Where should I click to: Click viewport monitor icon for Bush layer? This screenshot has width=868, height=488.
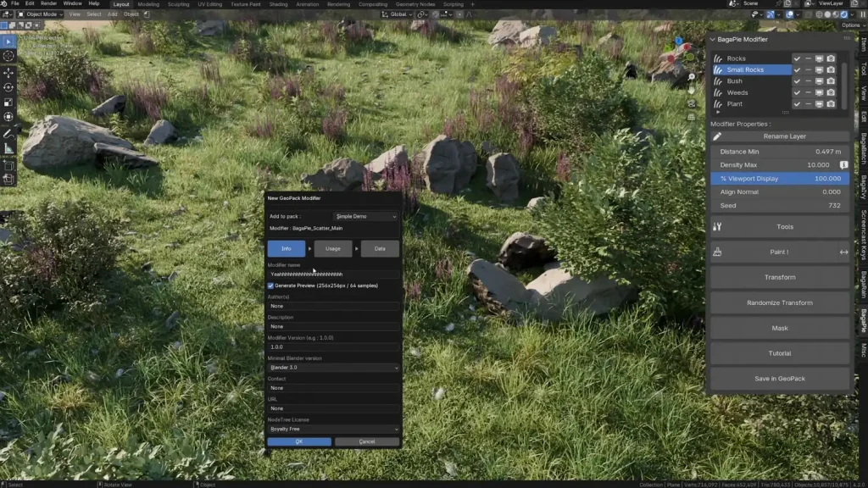(820, 81)
